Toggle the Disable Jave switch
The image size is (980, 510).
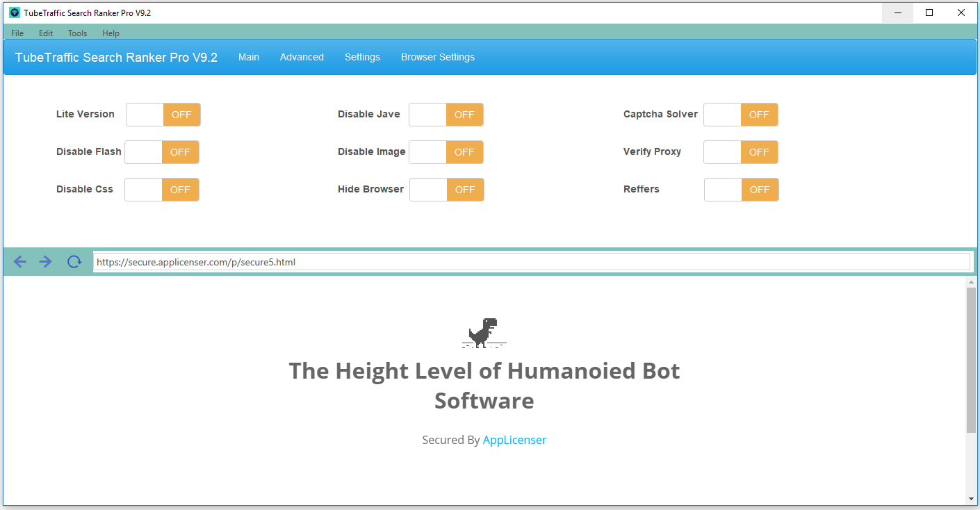coord(446,115)
